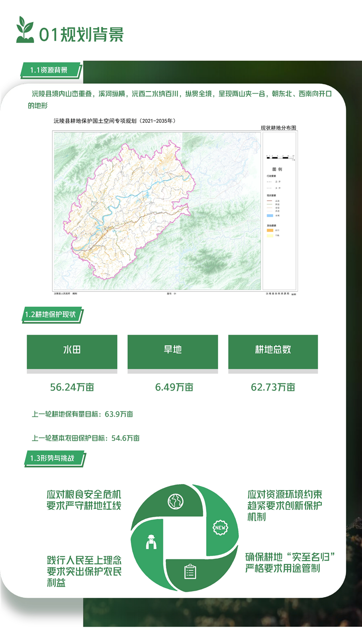362x644 pixels.
Task: Click the 01规划背景 page heading
Action: (81, 34)
